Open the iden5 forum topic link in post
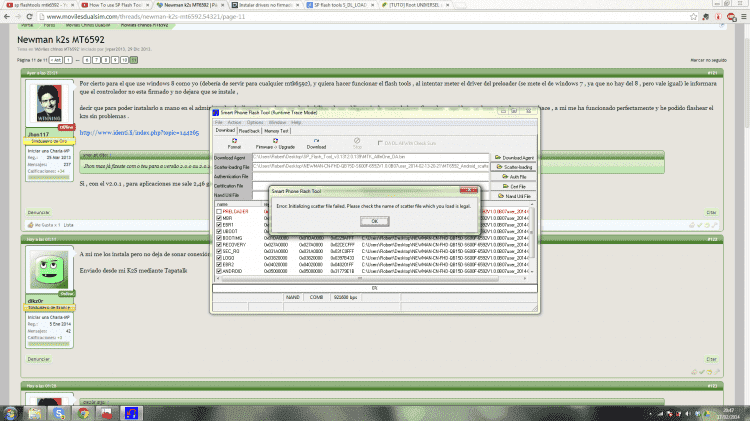 coord(139,133)
